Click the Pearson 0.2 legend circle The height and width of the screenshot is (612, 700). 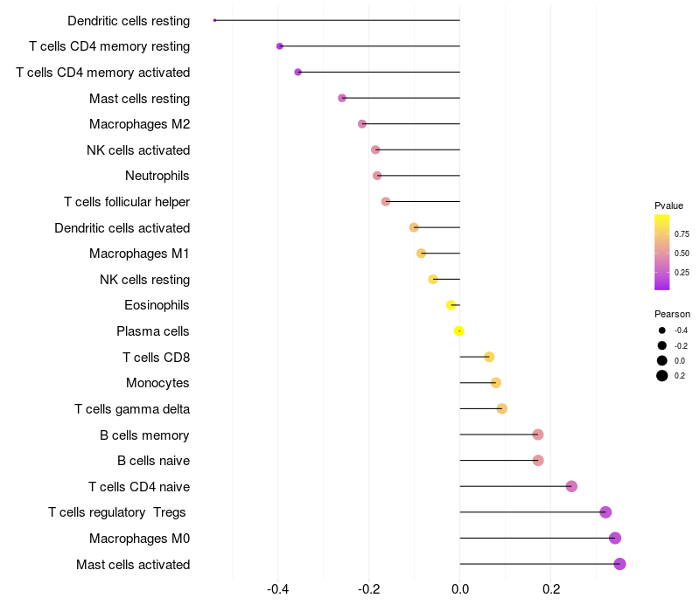662,376
